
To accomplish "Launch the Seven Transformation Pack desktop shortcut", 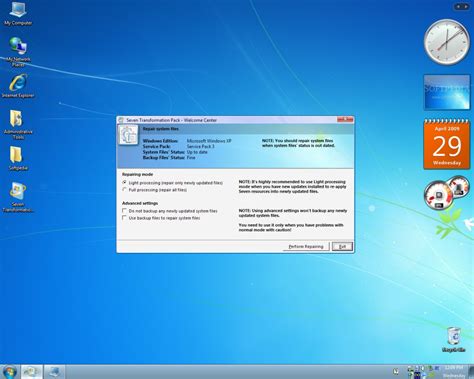I will [18, 197].
